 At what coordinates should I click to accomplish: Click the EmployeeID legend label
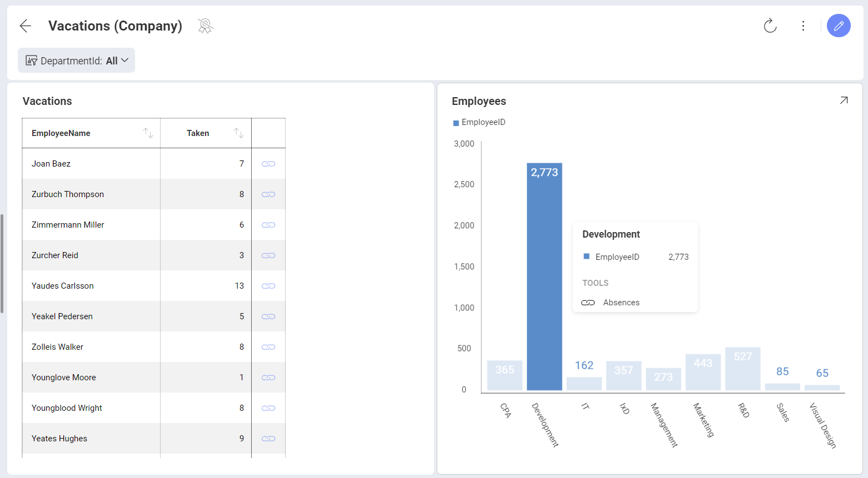click(483, 122)
